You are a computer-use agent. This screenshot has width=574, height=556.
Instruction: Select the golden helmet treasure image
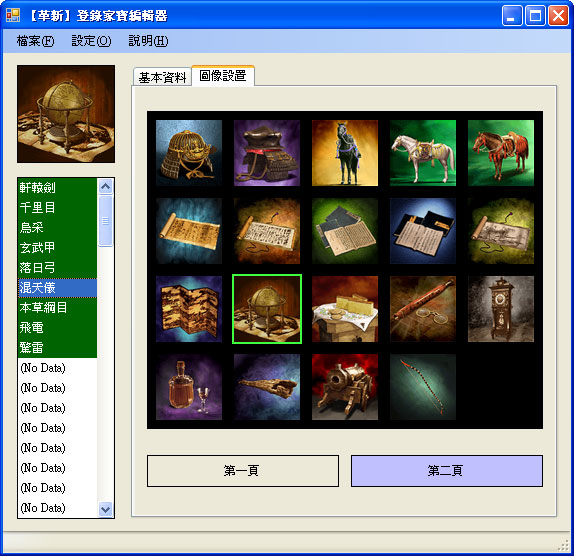click(189, 153)
